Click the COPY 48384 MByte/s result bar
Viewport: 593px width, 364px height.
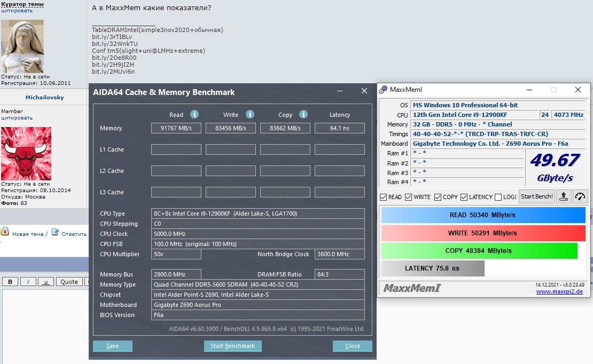479,251
